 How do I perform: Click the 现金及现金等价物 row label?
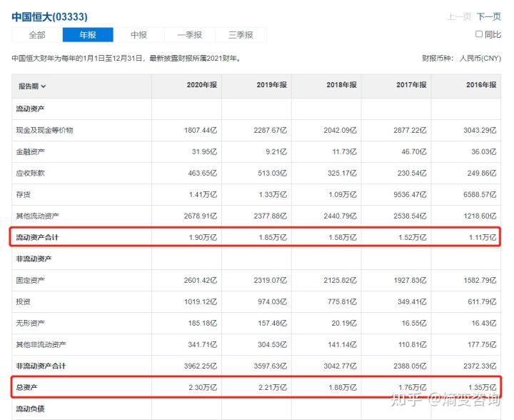point(44,130)
